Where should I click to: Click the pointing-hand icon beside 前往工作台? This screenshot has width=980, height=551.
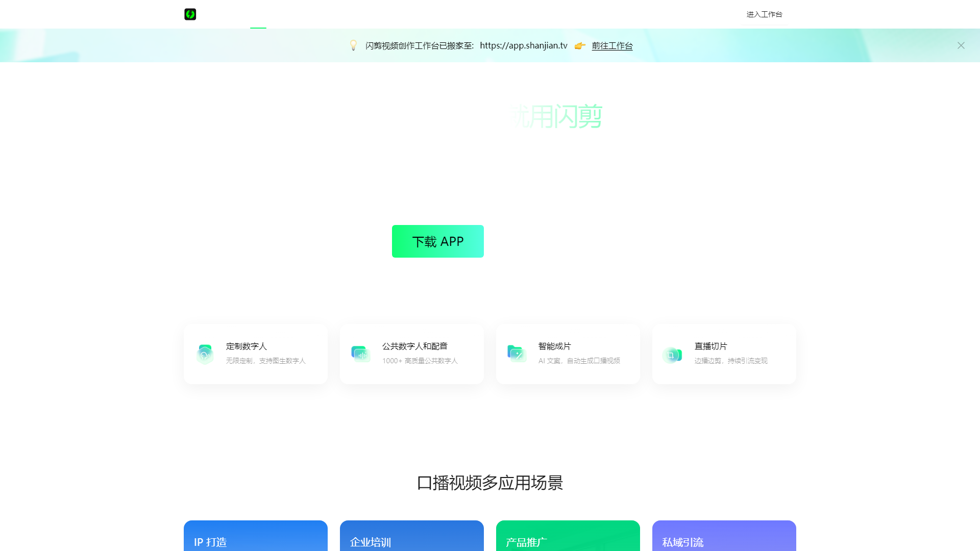tap(579, 45)
